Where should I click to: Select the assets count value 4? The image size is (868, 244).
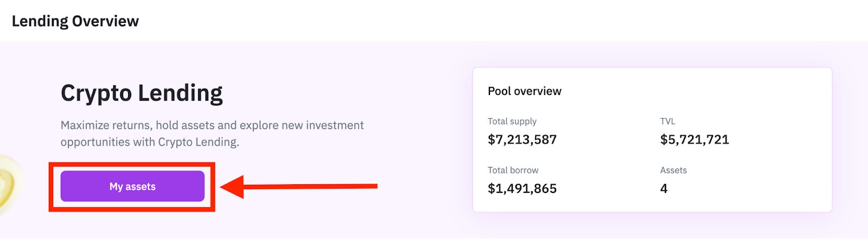pos(663,189)
